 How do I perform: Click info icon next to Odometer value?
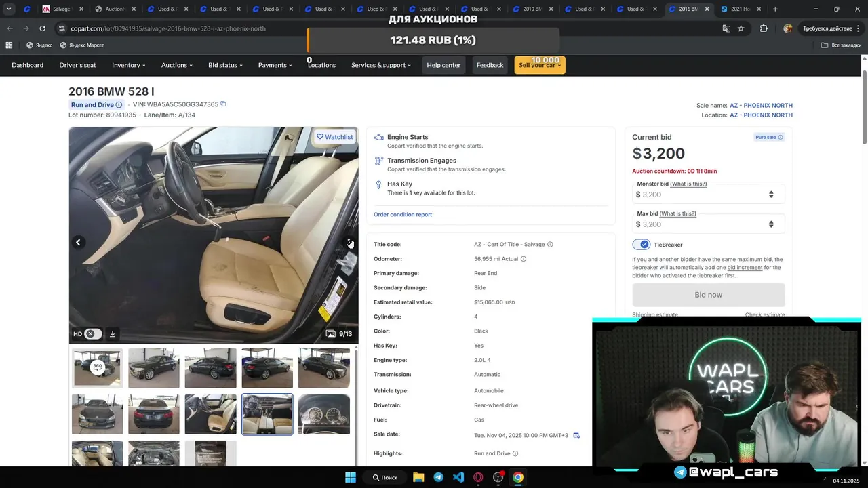[523, 259]
